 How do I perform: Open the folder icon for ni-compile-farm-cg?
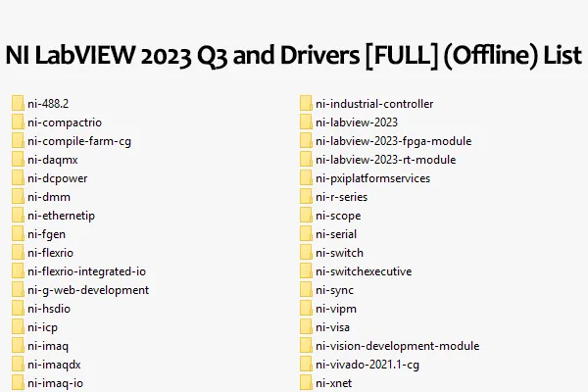18,141
